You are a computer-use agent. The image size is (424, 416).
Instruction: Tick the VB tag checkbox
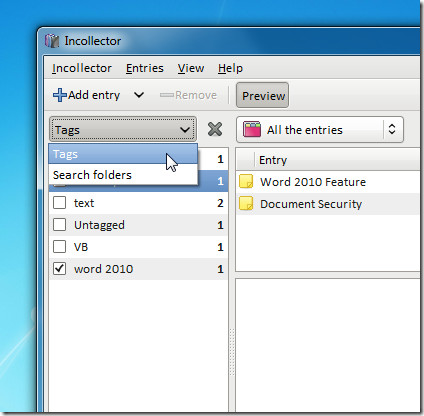point(60,247)
